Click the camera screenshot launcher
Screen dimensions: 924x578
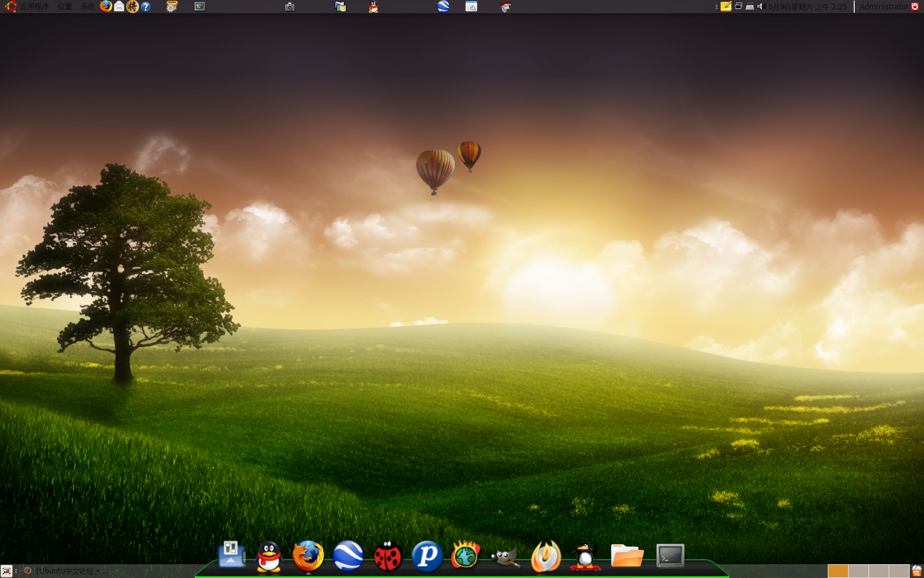(290, 7)
